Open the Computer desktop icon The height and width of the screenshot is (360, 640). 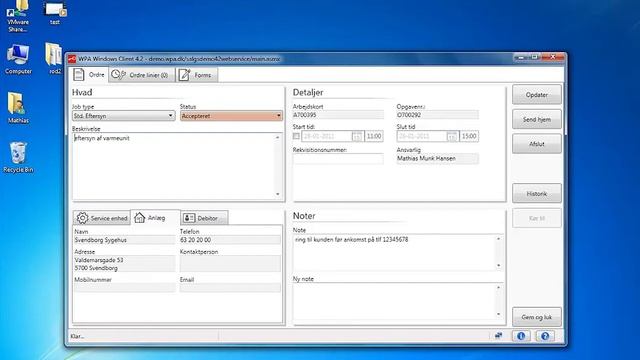click(x=18, y=60)
